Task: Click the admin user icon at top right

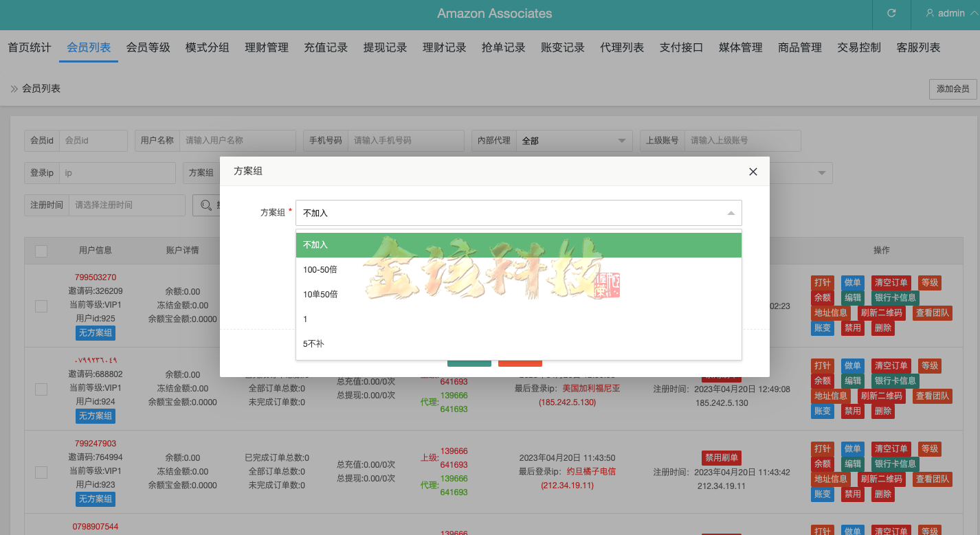Action: click(931, 12)
